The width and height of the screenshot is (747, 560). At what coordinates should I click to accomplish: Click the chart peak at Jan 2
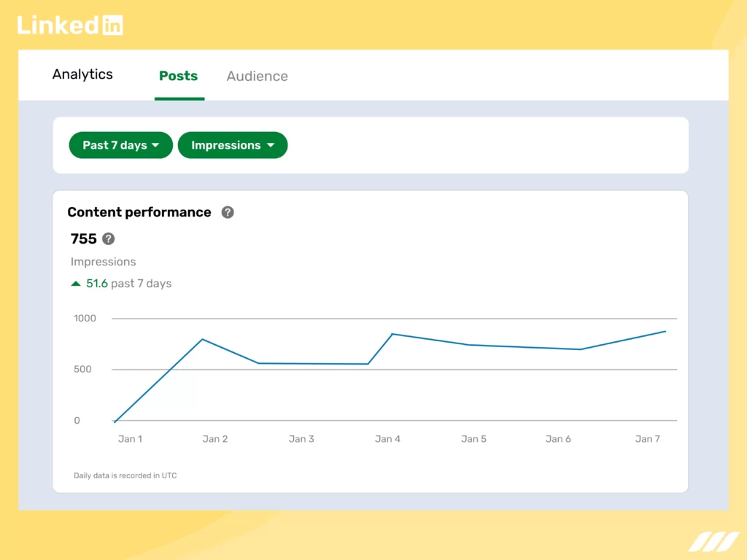[203, 340]
